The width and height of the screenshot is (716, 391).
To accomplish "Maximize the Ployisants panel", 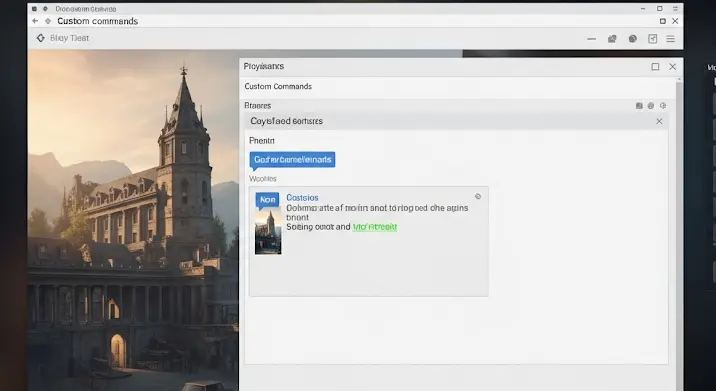I will (655, 67).
